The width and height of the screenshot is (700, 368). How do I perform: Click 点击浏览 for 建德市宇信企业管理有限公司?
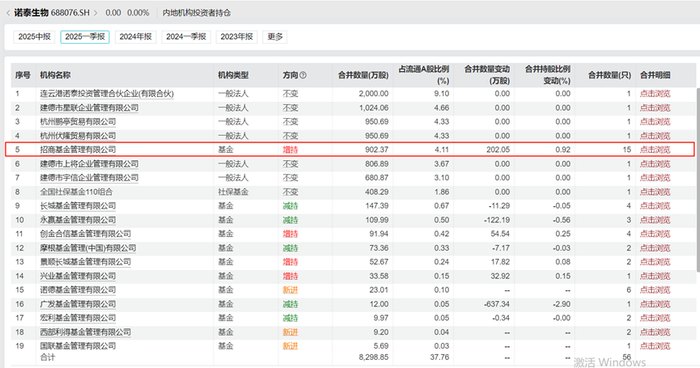pyautogui.click(x=655, y=178)
